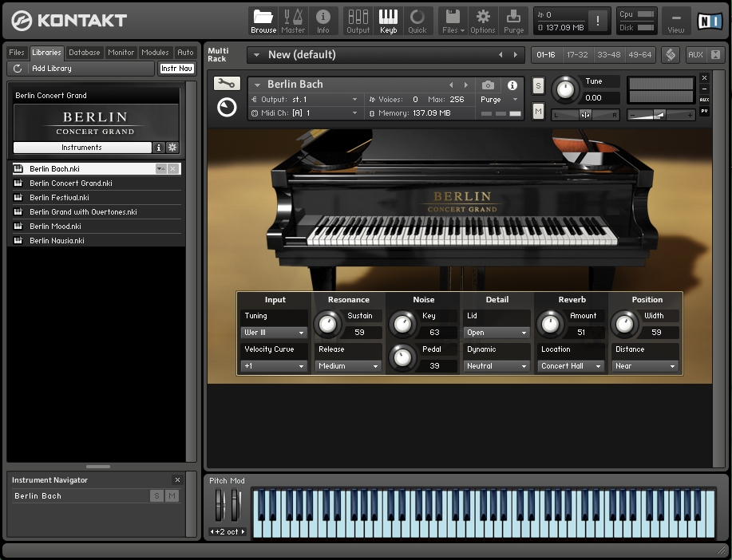Toggle the PV instrument button
This screenshot has width=732, height=560.
(704, 111)
